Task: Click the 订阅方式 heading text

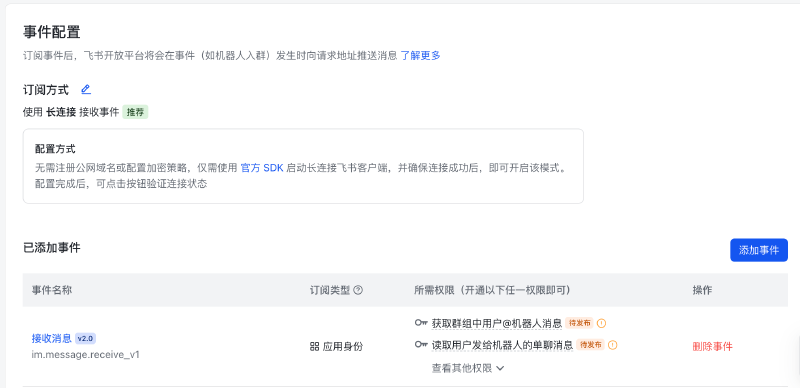Action: pyautogui.click(x=45, y=90)
